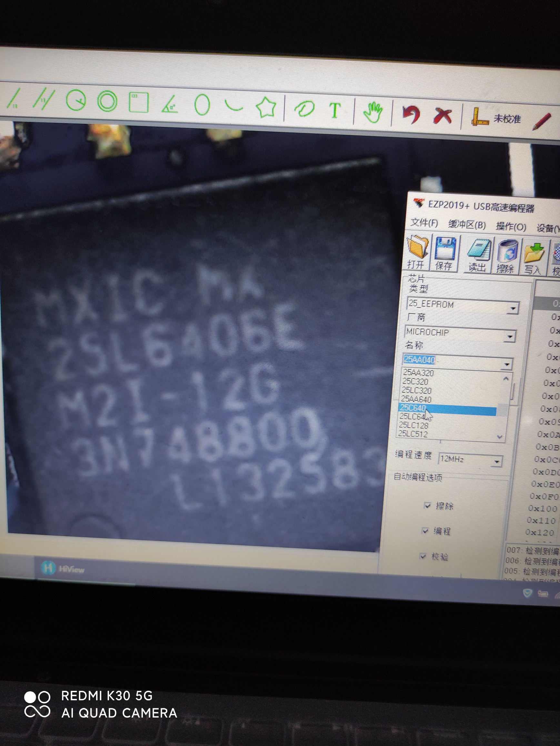Viewport: 560px width, 746px height.
Task: Open the 操作(O) menu
Action: (x=511, y=227)
